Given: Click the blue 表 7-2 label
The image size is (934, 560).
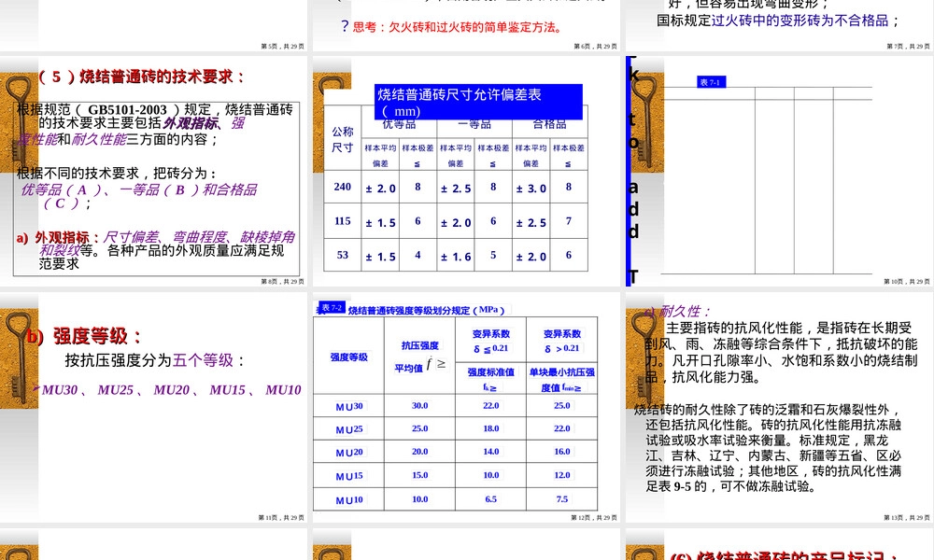Looking at the screenshot, I should pos(332,308).
